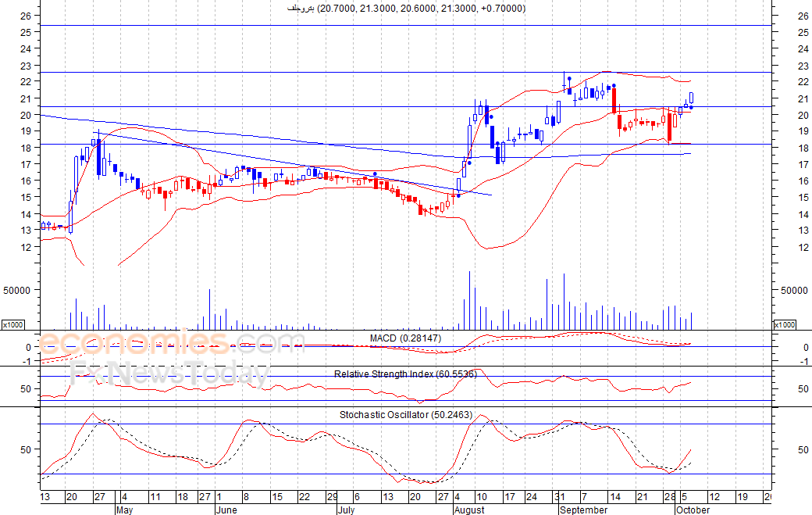812x515 pixels.
Task: Click the 26 price label on left axis
Action: 26,16
